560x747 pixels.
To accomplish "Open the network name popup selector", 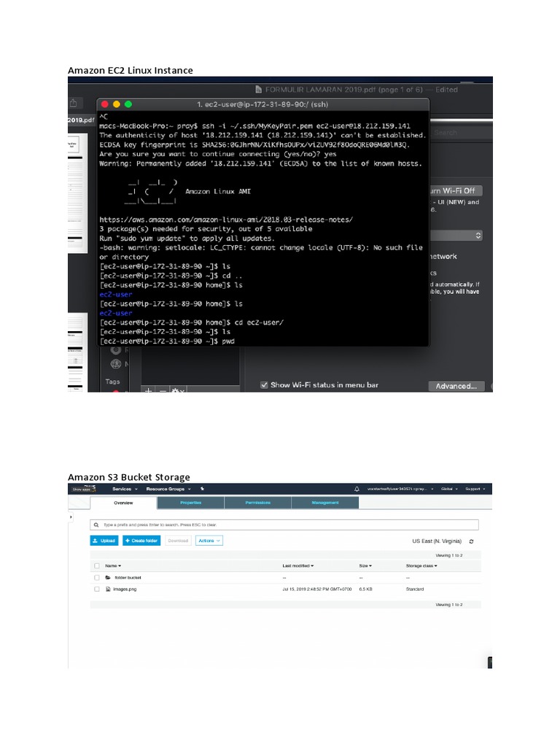I will coord(456,236).
